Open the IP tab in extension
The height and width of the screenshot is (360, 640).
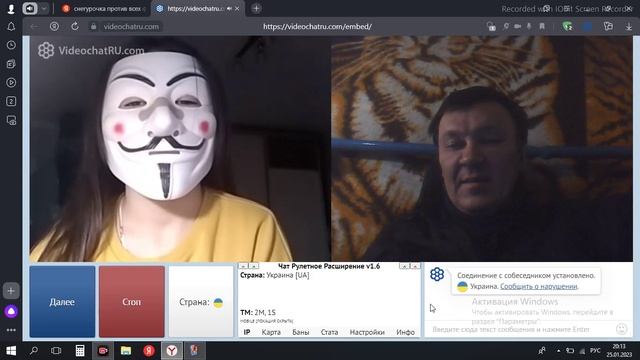pyautogui.click(x=247, y=332)
